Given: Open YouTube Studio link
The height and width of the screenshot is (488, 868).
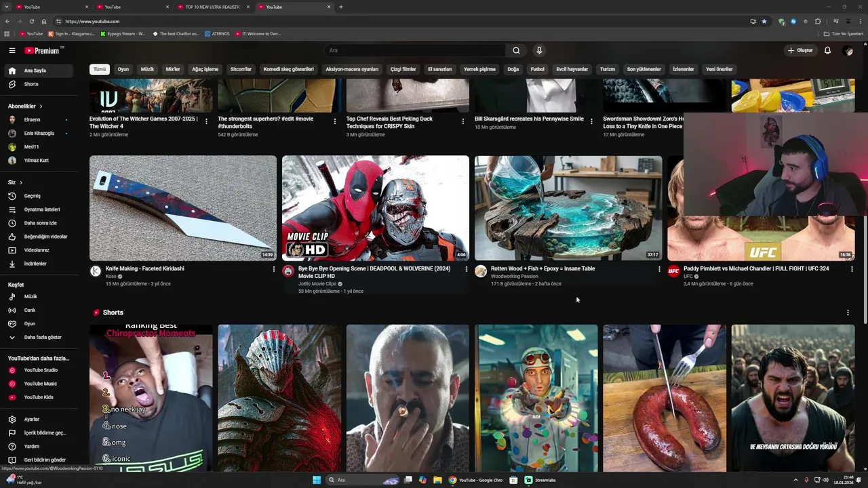Looking at the screenshot, I should (39, 370).
